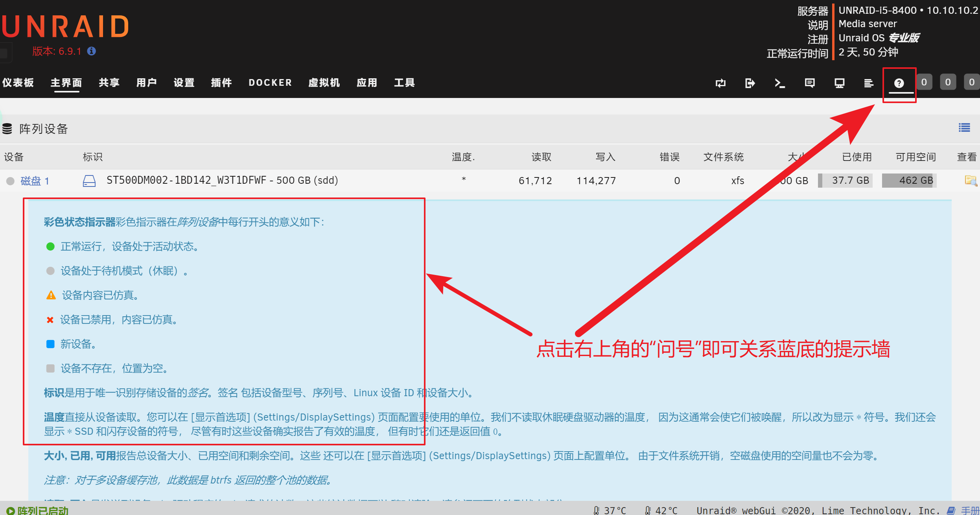Click the 文件系统 column header

[723, 157]
